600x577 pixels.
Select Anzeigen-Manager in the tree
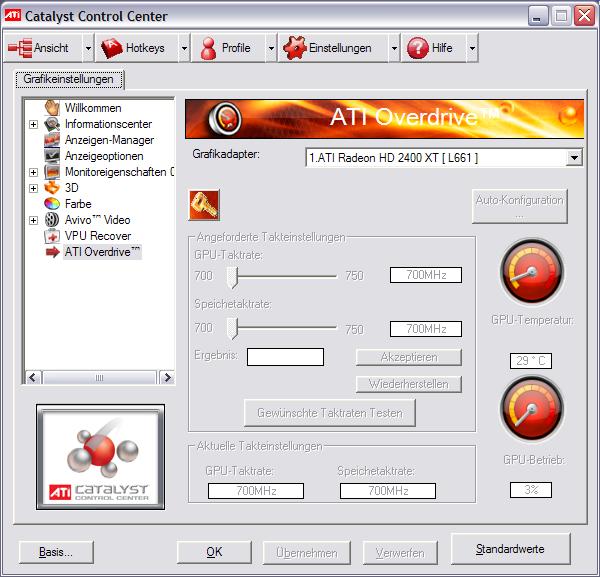[109, 140]
